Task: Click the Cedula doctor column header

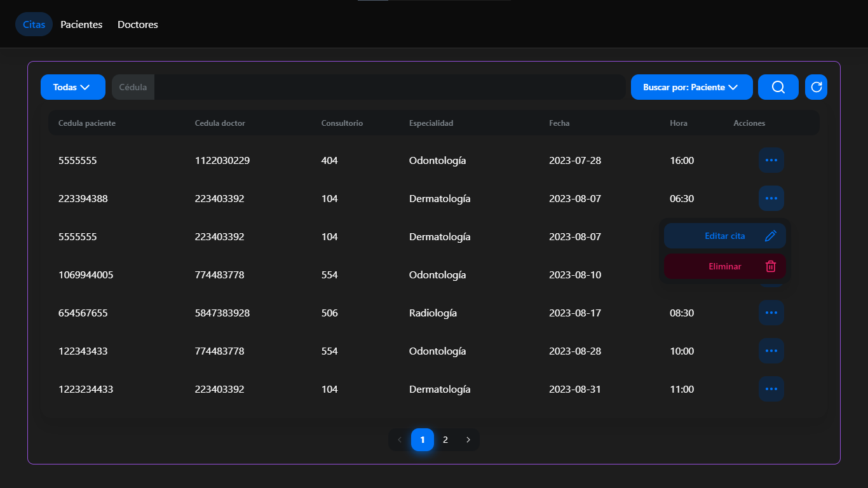Action: pos(220,123)
